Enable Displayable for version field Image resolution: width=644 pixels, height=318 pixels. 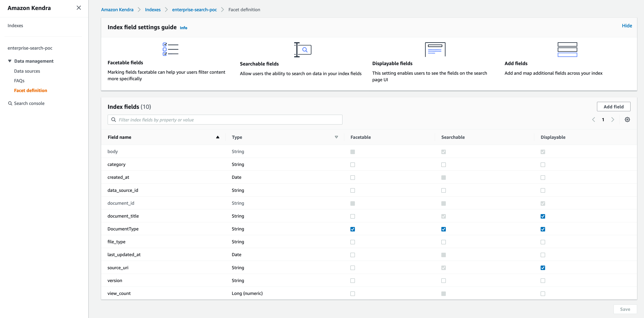click(x=542, y=281)
